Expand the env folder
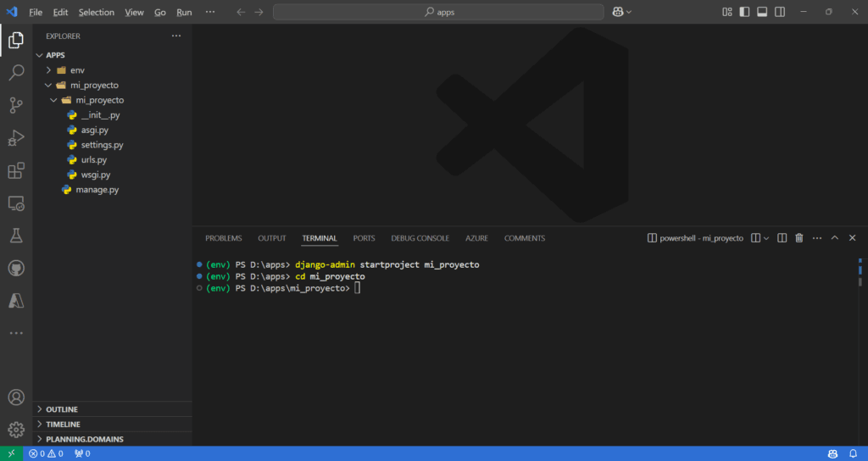 pyautogui.click(x=48, y=70)
